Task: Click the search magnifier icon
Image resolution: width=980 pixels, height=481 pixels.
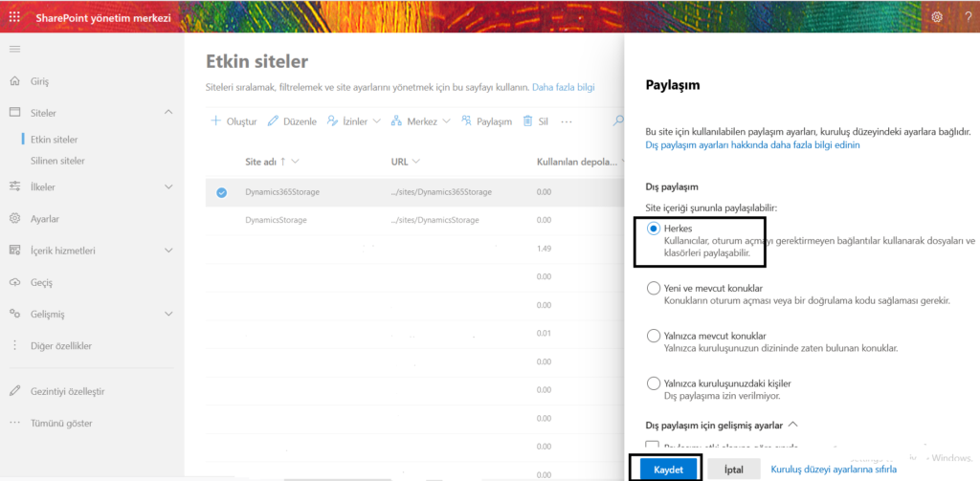Action: click(x=618, y=121)
